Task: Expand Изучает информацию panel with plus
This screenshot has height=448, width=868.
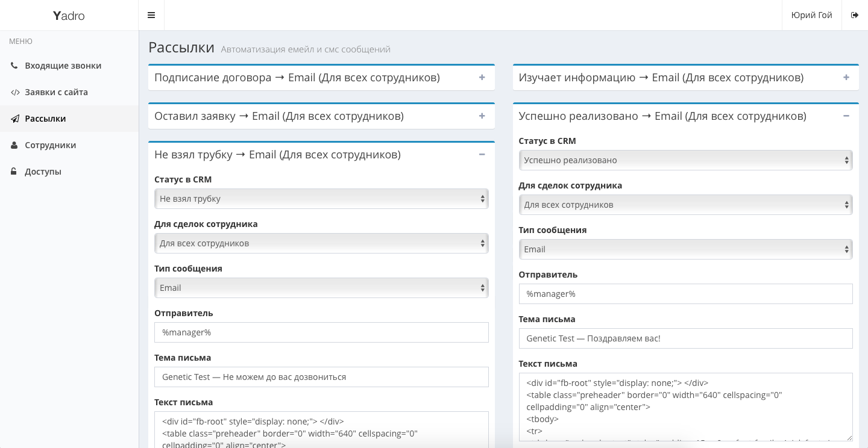Action: click(846, 77)
